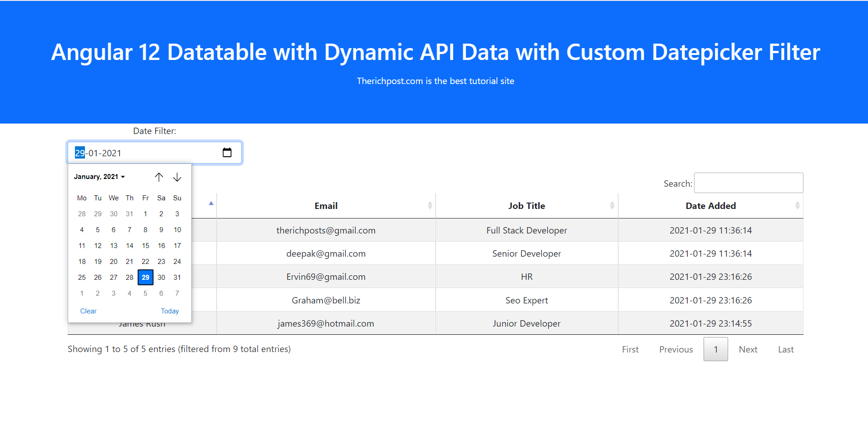Pick January 15 in calendar

tap(145, 246)
